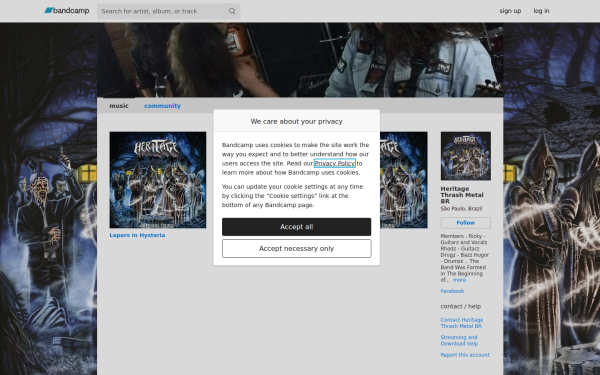The image size is (600, 375).
Task: Choose Accept necessary only
Action: (297, 249)
